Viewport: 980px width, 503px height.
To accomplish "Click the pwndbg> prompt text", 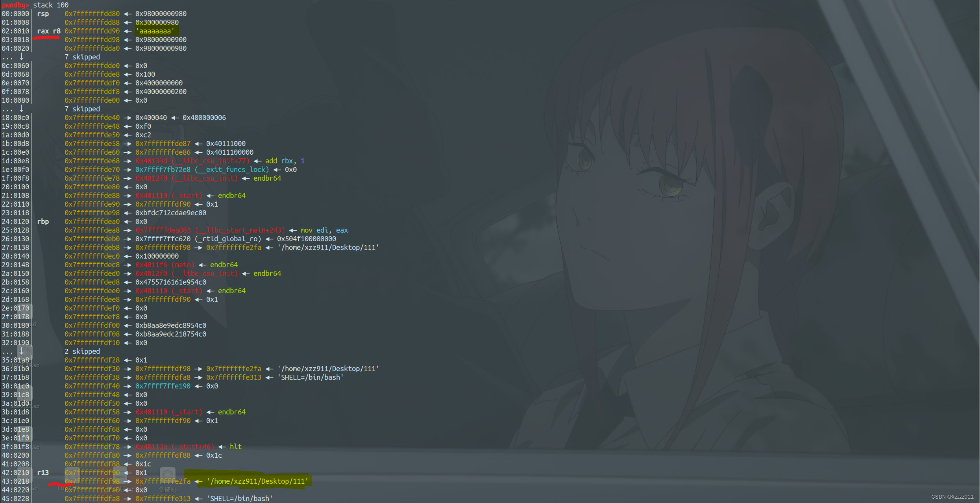I will [15, 5].
